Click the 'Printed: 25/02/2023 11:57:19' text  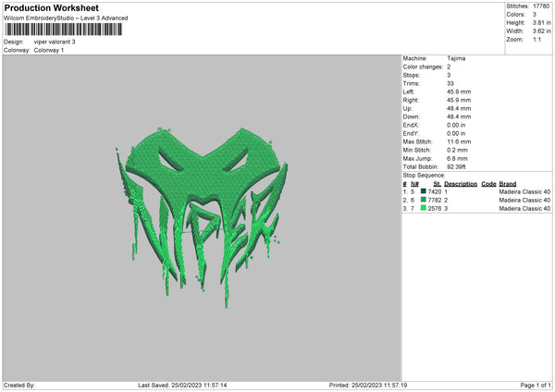(368, 386)
